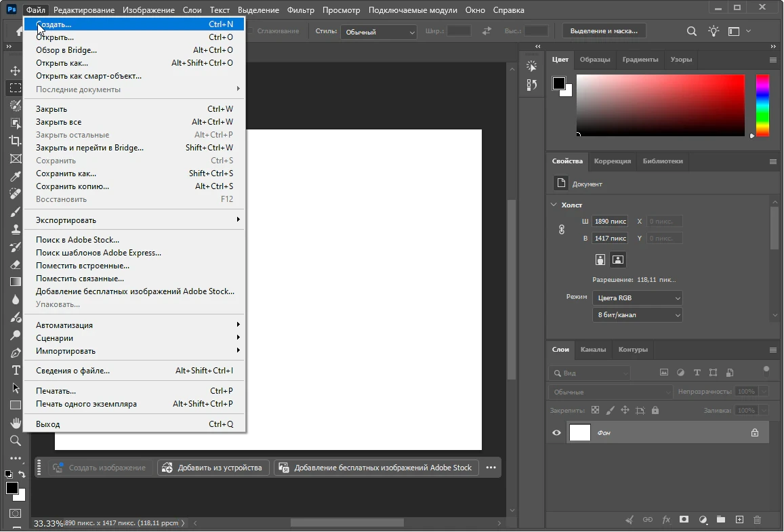784x532 pixels.
Task: Open the Фильтр menu
Action: click(300, 10)
